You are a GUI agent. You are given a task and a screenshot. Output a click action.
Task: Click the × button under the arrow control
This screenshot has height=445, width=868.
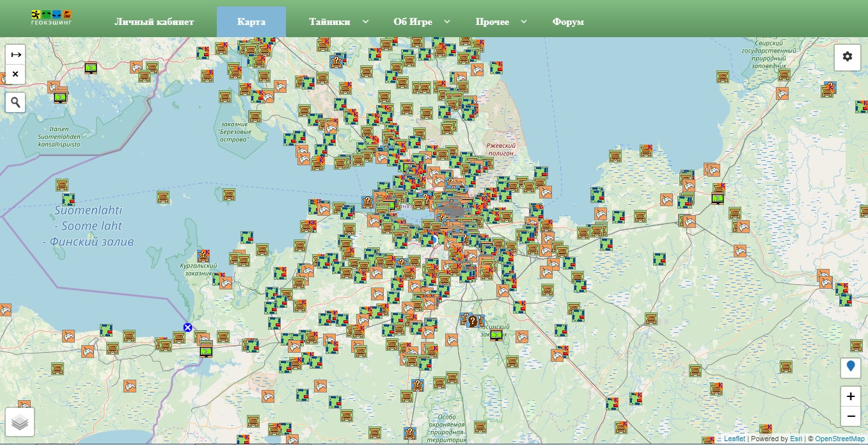15,75
